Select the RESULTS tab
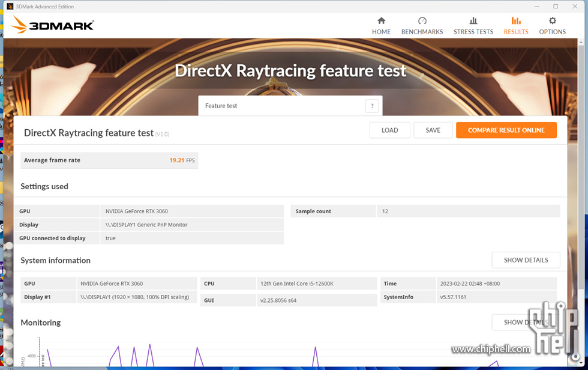The width and height of the screenshot is (588, 370). pyautogui.click(x=515, y=26)
